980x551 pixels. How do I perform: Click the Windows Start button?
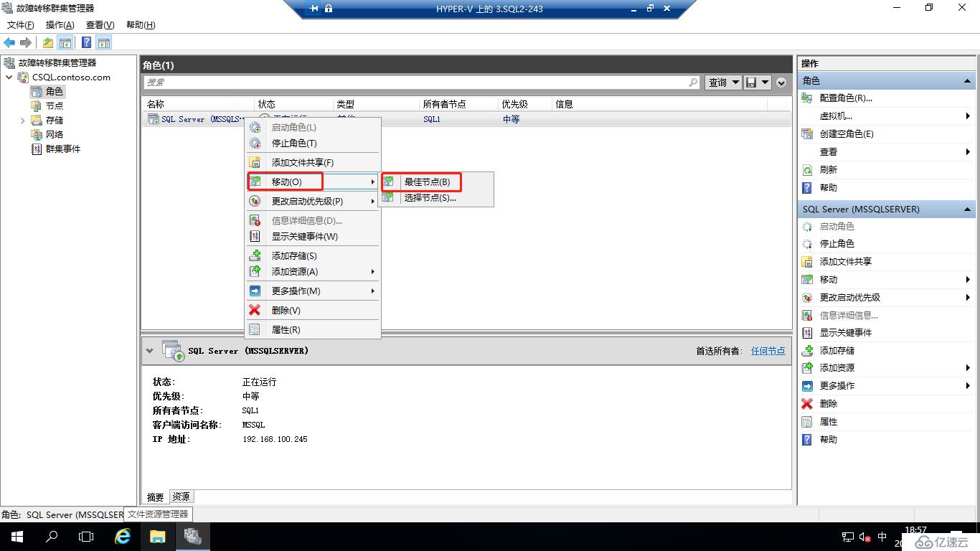point(17,537)
